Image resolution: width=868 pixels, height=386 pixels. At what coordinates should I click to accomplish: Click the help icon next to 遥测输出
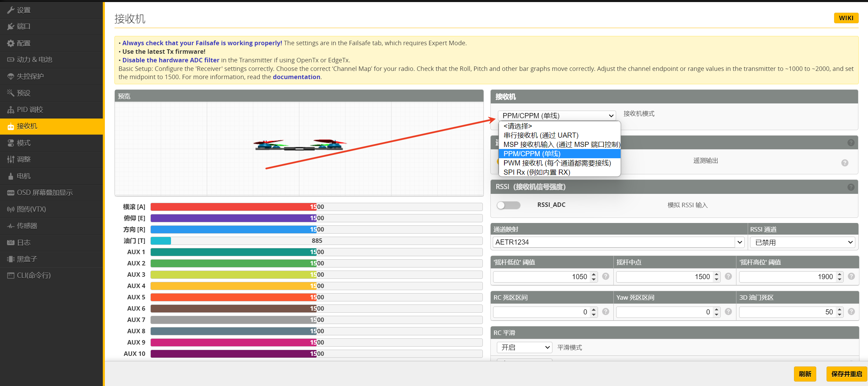845,163
